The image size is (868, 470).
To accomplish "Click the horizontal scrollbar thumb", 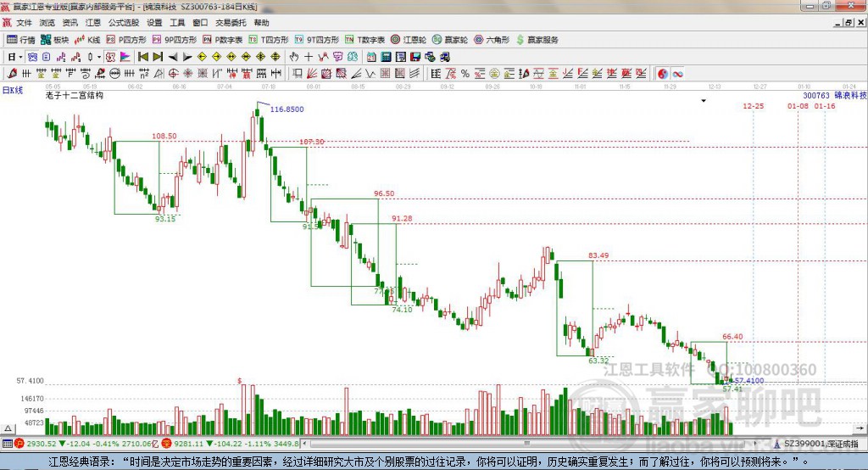I will [x=527, y=444].
